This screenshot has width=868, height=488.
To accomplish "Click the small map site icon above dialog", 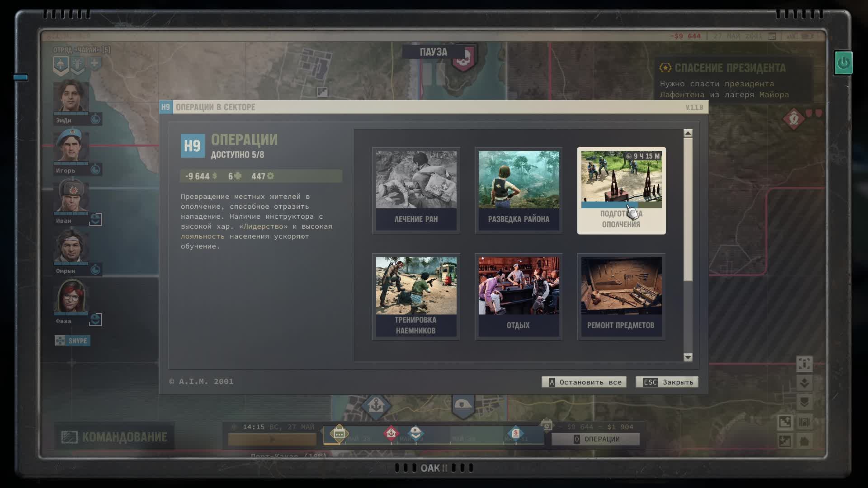I will [x=322, y=92].
